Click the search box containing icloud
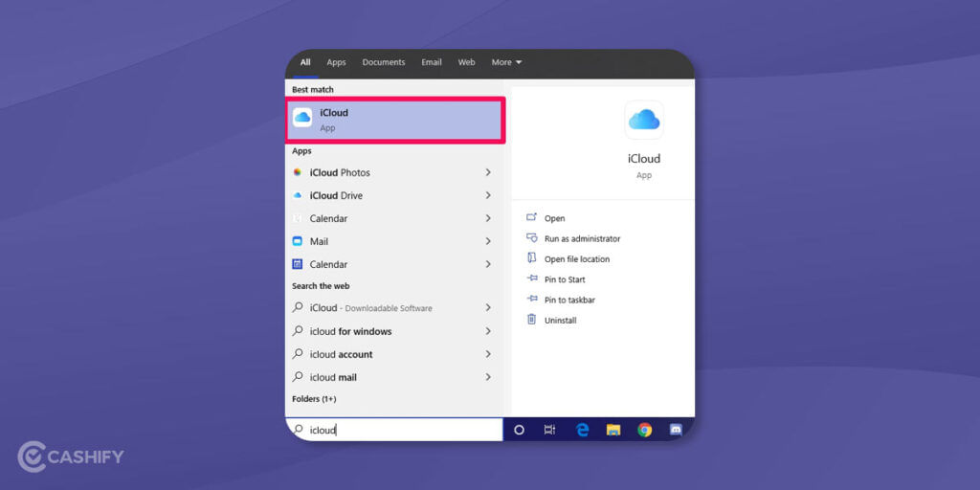 394,430
